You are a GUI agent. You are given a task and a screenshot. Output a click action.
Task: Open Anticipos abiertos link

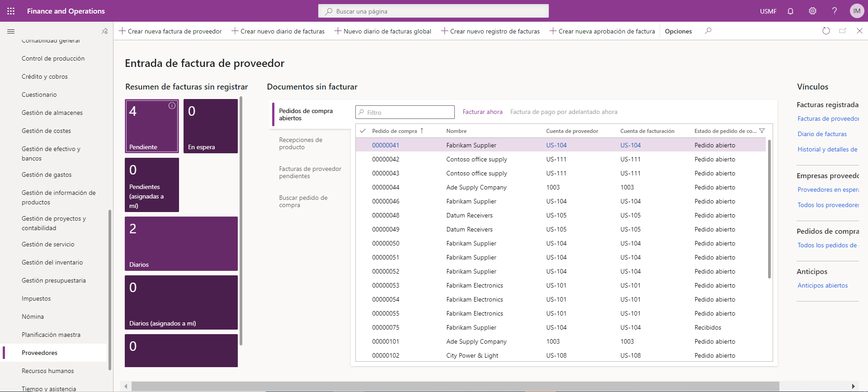[x=822, y=285]
